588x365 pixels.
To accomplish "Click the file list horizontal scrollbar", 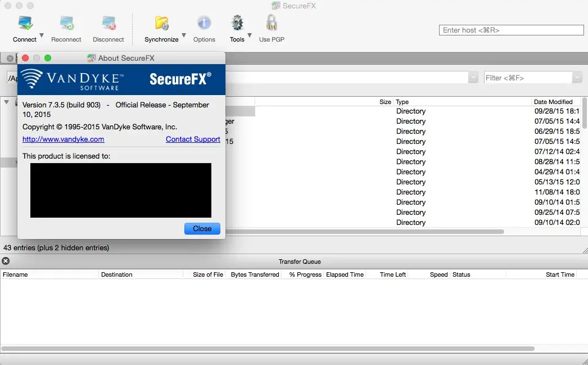I will pos(364,232).
